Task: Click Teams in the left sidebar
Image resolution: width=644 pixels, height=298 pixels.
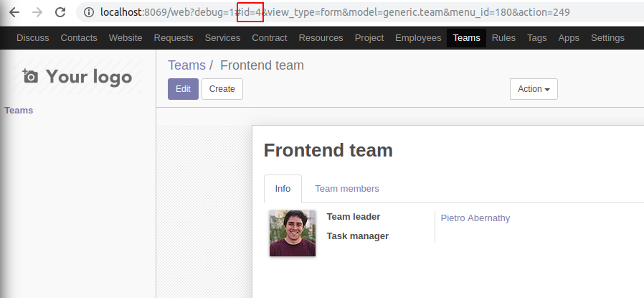Action: 19,110
